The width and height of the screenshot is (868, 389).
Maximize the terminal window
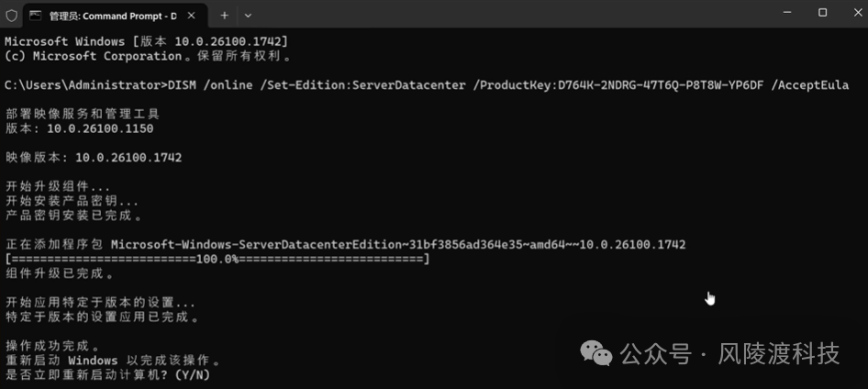pyautogui.click(x=822, y=13)
